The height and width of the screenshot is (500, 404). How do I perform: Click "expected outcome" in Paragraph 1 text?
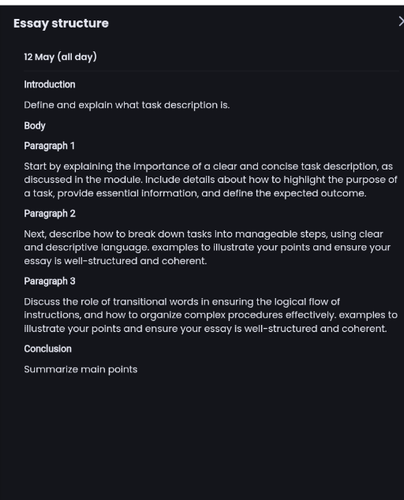click(319, 193)
